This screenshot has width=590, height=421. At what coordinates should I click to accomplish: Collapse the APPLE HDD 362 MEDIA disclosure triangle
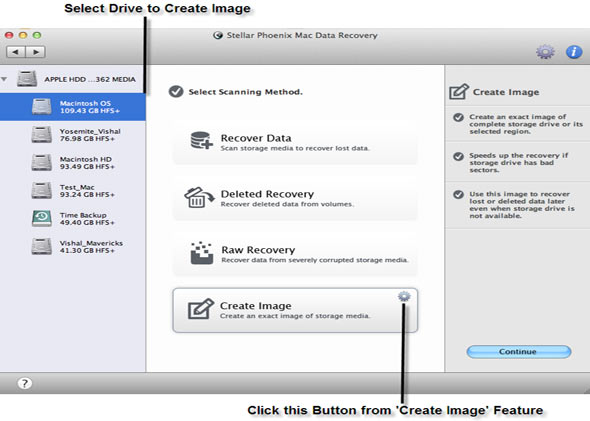tap(4, 79)
